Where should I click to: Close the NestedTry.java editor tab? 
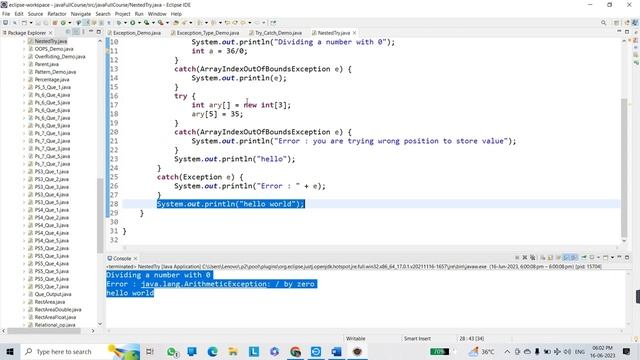(354, 33)
